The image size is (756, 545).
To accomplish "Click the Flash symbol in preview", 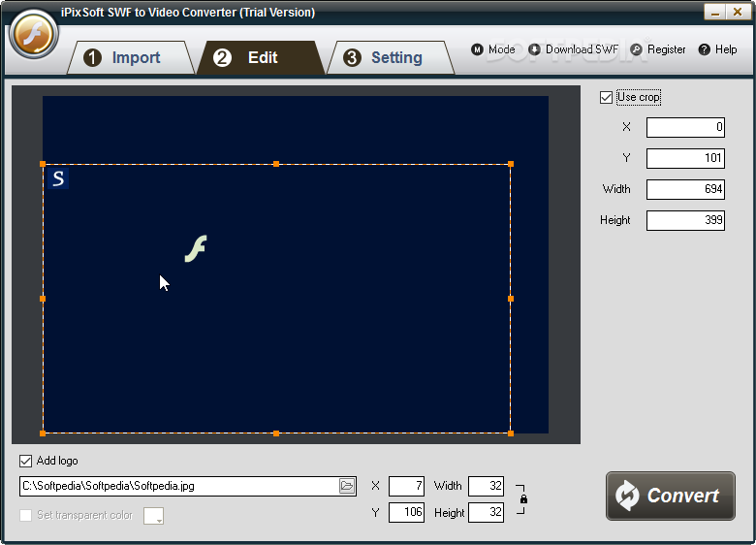I will click(x=196, y=249).
